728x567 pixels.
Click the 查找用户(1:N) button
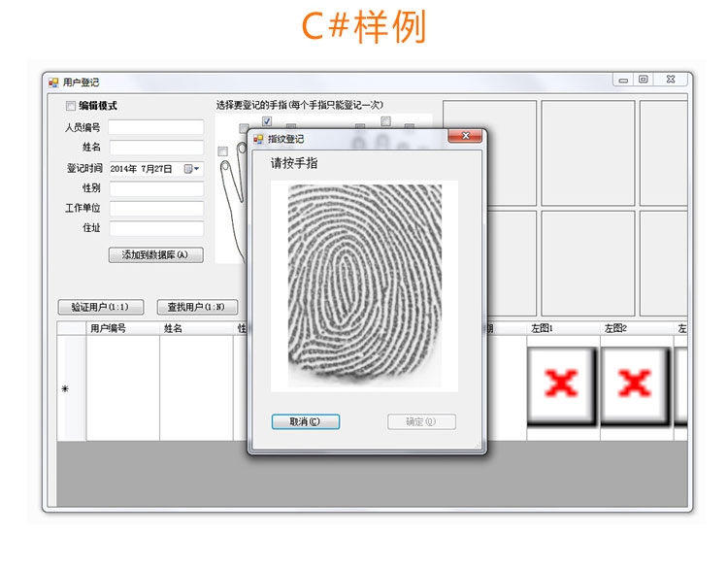click(x=197, y=308)
